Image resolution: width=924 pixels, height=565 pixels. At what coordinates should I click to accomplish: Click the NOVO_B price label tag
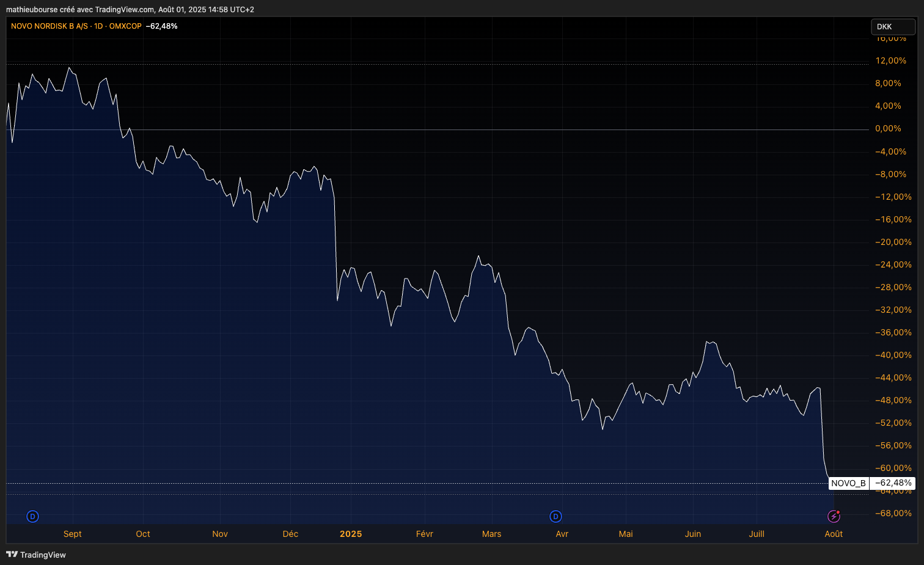(849, 483)
